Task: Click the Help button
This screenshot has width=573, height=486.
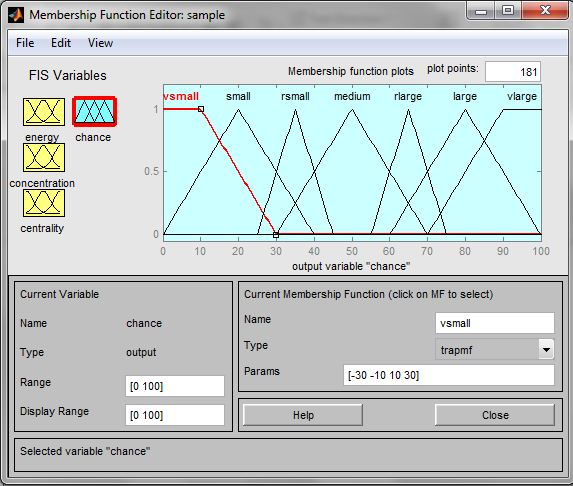Action: (303, 415)
